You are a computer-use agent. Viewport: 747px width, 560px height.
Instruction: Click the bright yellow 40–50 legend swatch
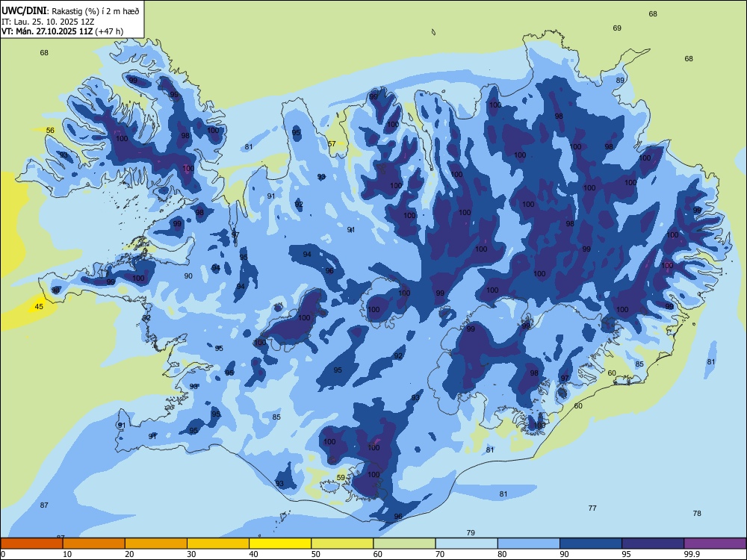(x=280, y=544)
